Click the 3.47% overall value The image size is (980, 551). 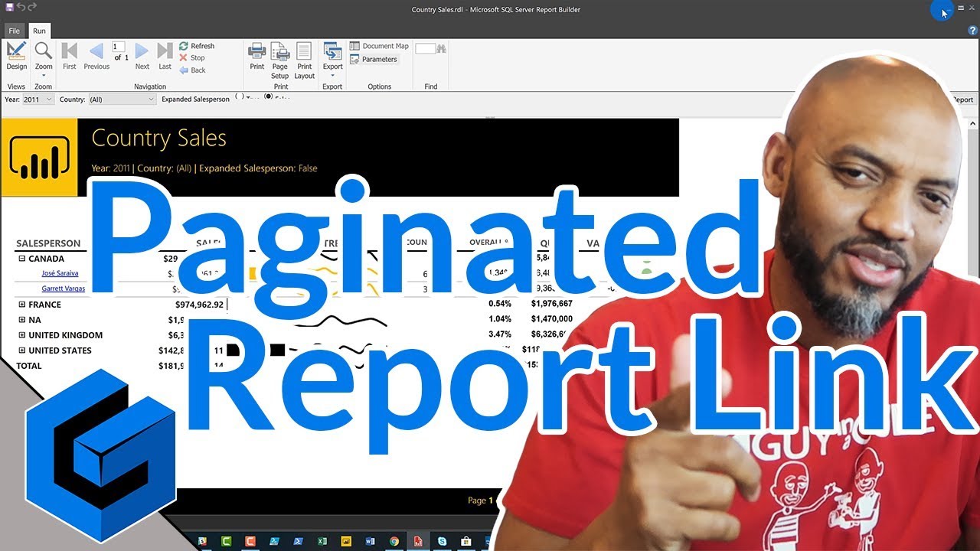(x=499, y=335)
